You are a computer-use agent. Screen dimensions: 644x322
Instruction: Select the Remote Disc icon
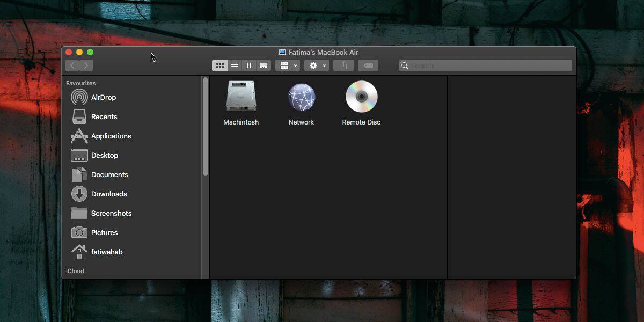click(361, 97)
